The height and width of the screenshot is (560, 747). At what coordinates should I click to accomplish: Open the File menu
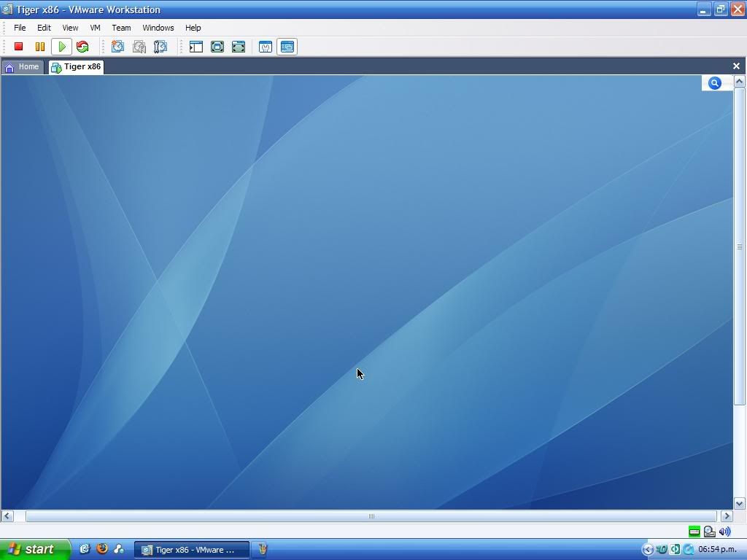point(20,28)
